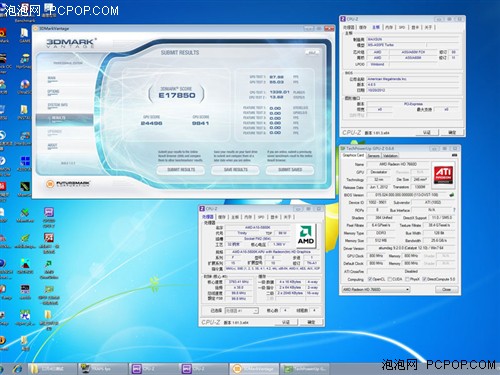Click 认证 button in lower CPU-Z window

click(286, 322)
